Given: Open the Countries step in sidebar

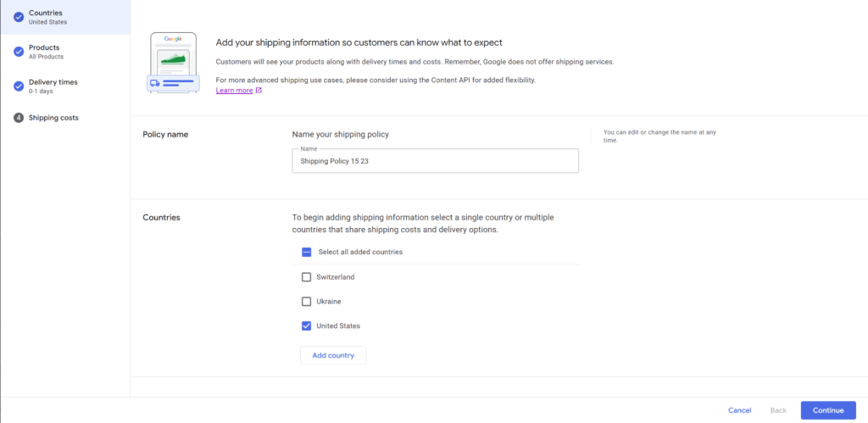Looking at the screenshot, I should tap(46, 14).
